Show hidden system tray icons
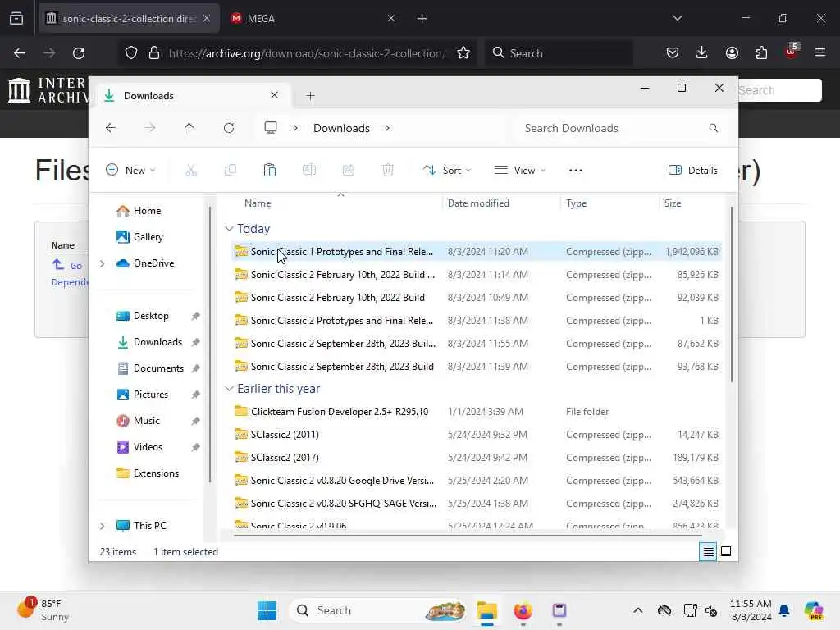 [x=637, y=610]
